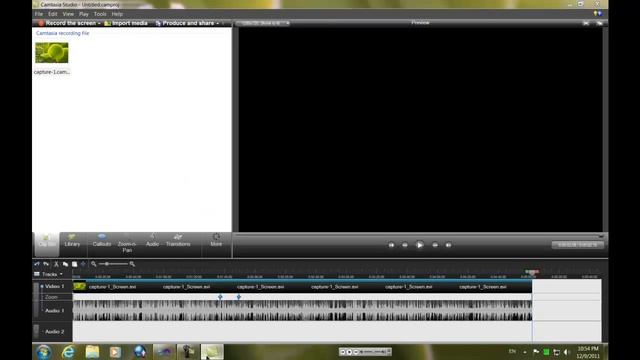Jump to next clip in preview
Viewport: 640px width, 360px height.
[x=449, y=245]
